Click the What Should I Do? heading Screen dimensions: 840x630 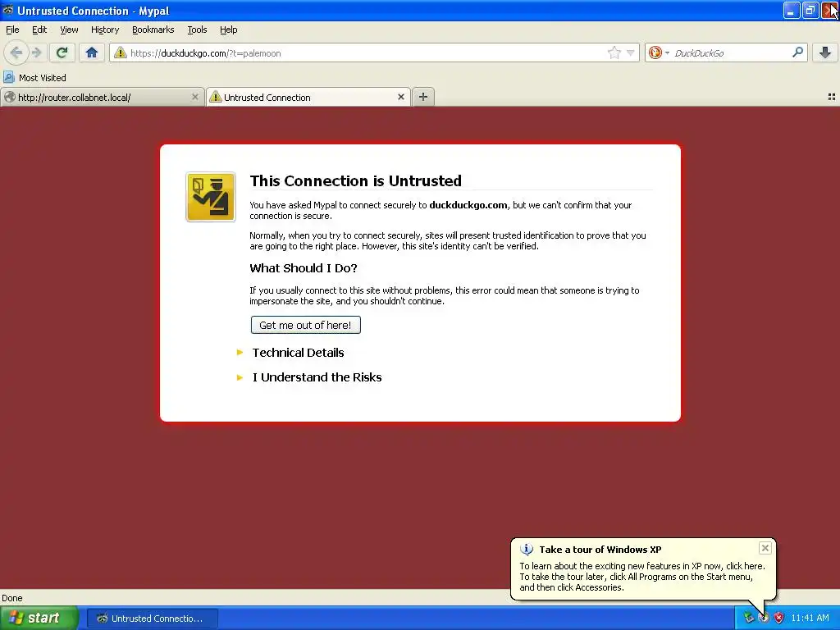[304, 268]
